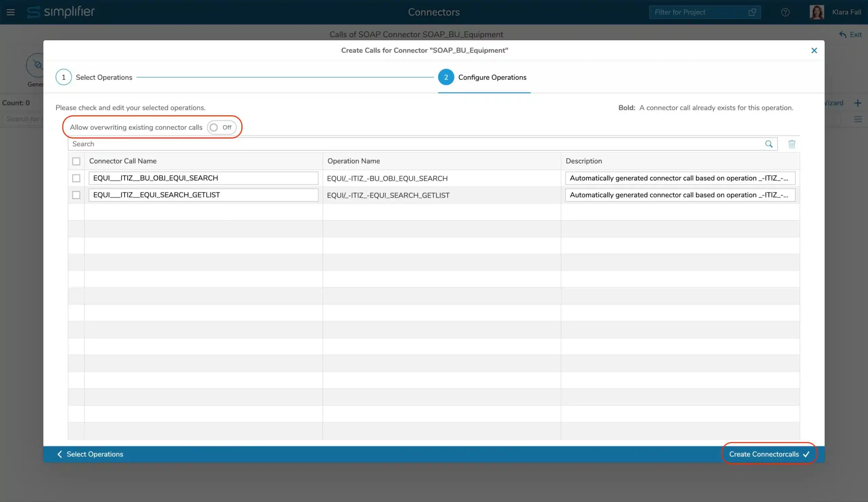Open the hamburger main menu
Image resolution: width=868 pixels, height=502 pixels.
click(11, 13)
